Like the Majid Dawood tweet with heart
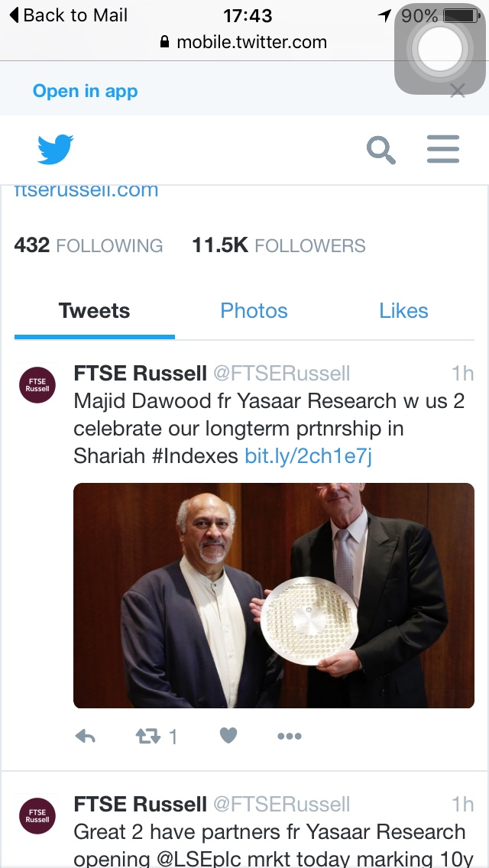 (x=228, y=735)
